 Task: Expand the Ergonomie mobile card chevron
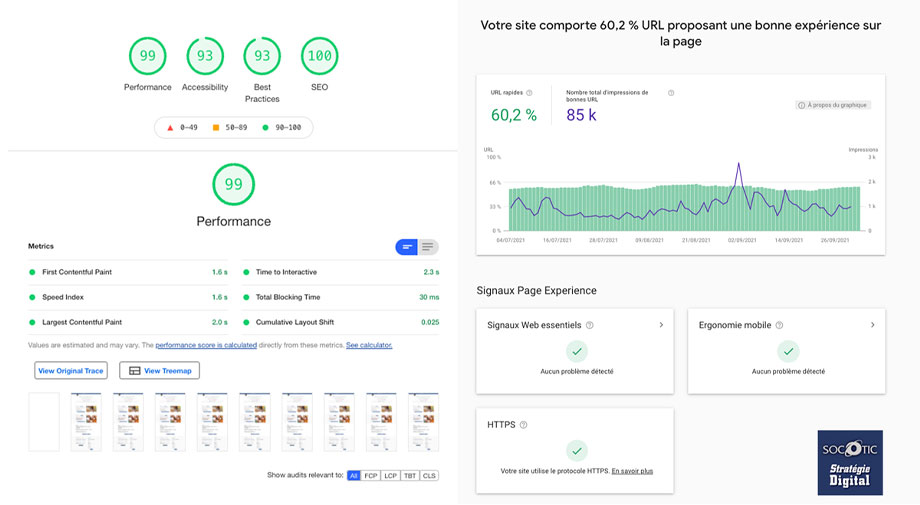tap(873, 325)
